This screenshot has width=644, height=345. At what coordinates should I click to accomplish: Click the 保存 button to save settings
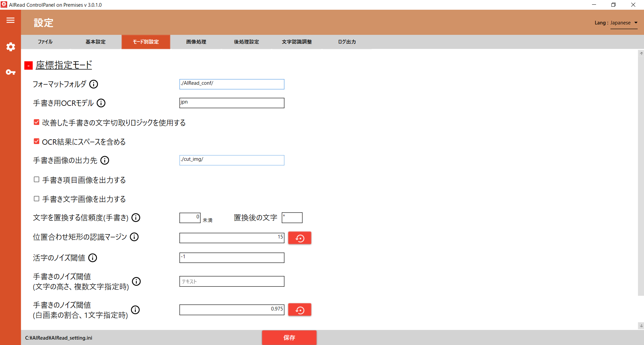click(289, 337)
